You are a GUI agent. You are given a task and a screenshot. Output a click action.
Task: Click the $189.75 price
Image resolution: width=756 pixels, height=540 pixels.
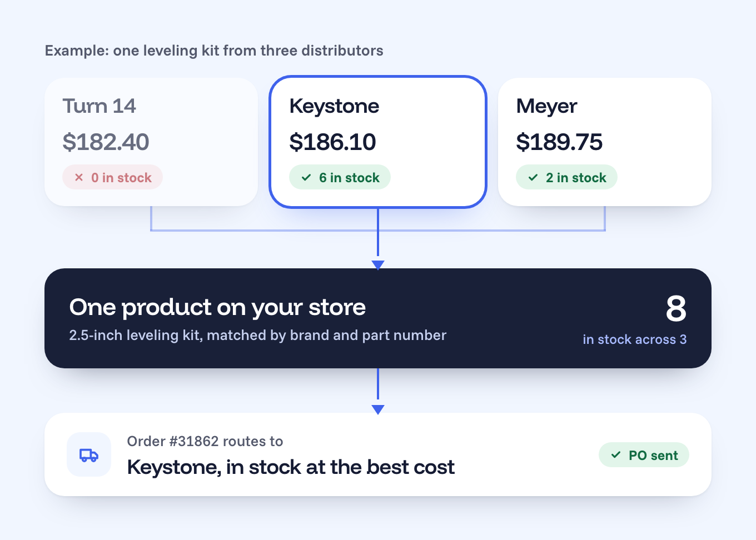tap(559, 142)
